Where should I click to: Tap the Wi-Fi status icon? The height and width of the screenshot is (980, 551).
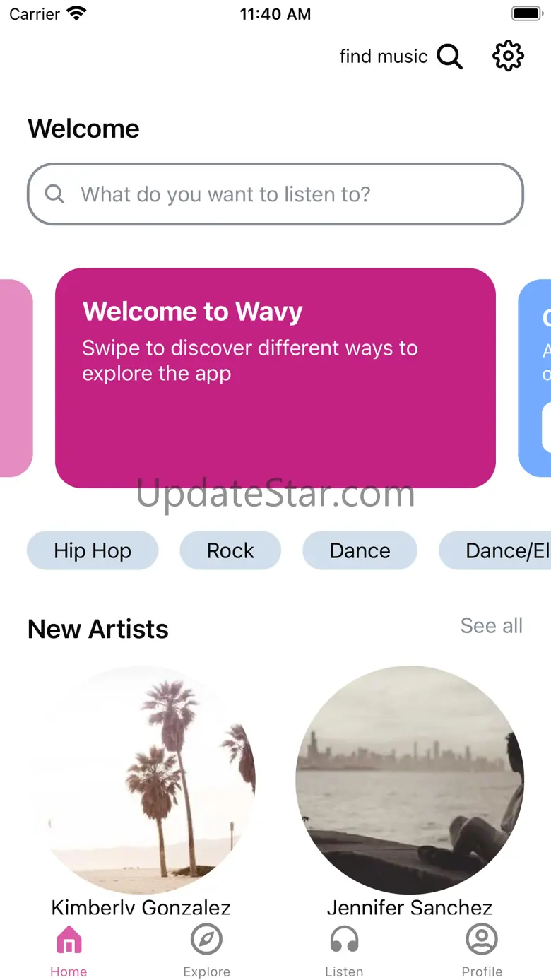(x=76, y=13)
